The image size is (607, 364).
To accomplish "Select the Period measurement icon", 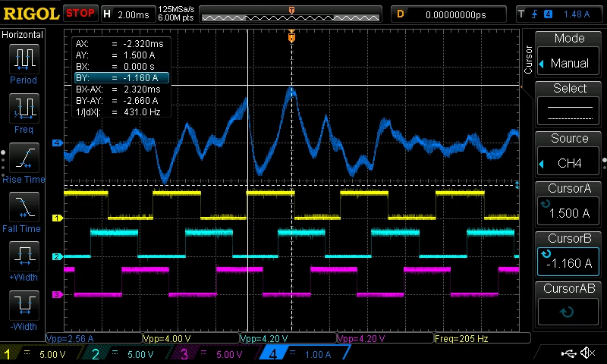I will [24, 59].
